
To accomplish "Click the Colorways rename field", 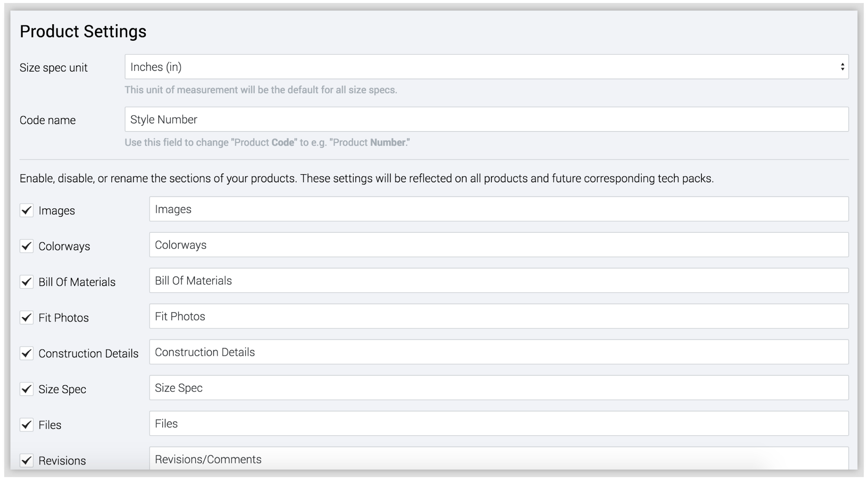I will tap(499, 245).
